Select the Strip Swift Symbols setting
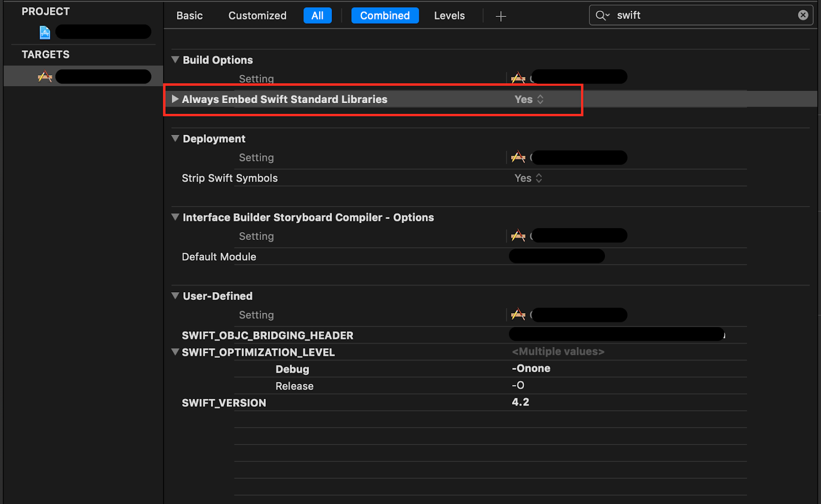This screenshot has height=504, width=821. (x=229, y=178)
